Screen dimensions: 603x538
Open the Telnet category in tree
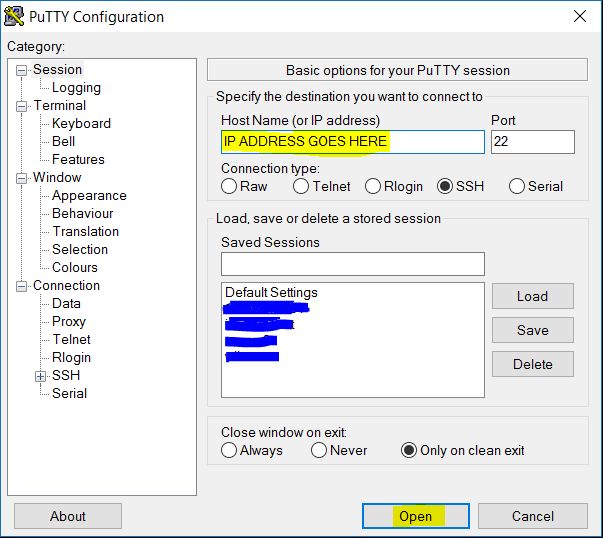click(x=72, y=339)
